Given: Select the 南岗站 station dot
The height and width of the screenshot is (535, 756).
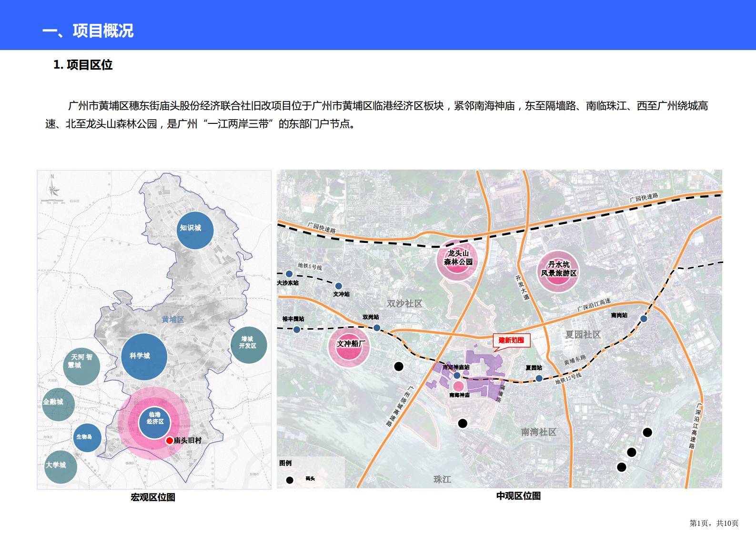Looking at the screenshot, I should click(644, 319).
